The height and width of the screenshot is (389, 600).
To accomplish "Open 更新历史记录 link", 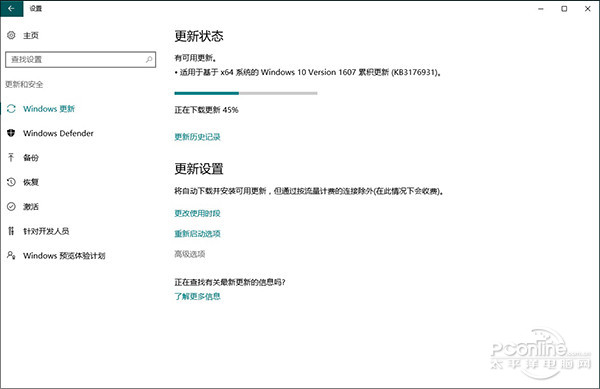I will [x=197, y=137].
